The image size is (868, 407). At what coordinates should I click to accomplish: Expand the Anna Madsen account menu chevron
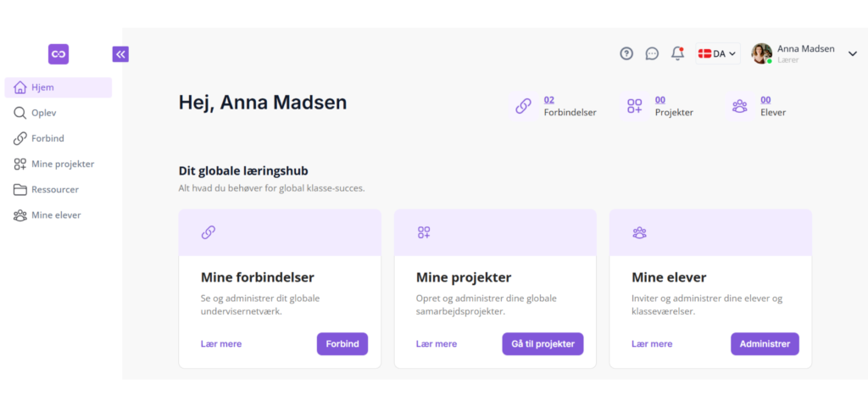pyautogui.click(x=853, y=53)
